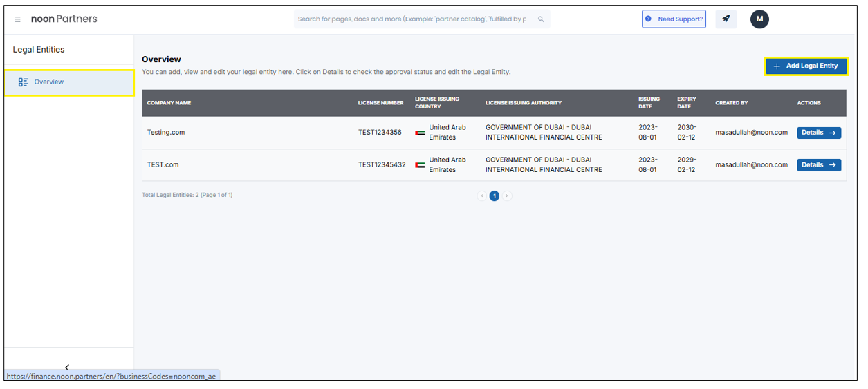The height and width of the screenshot is (389, 868).
Task: Click expiry date 2030-02-12
Action: point(687,133)
